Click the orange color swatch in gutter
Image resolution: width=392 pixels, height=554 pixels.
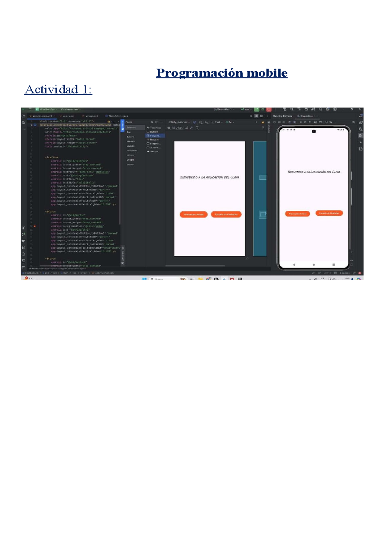tap(35, 226)
